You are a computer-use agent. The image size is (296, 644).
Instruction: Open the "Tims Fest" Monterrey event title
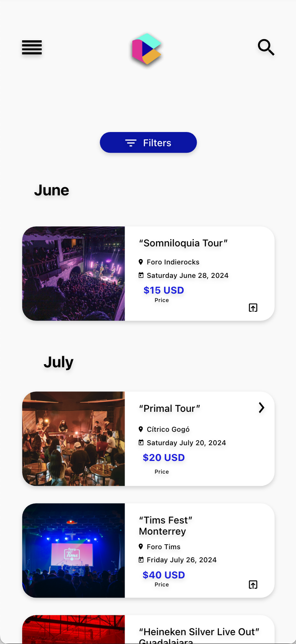[165, 525]
